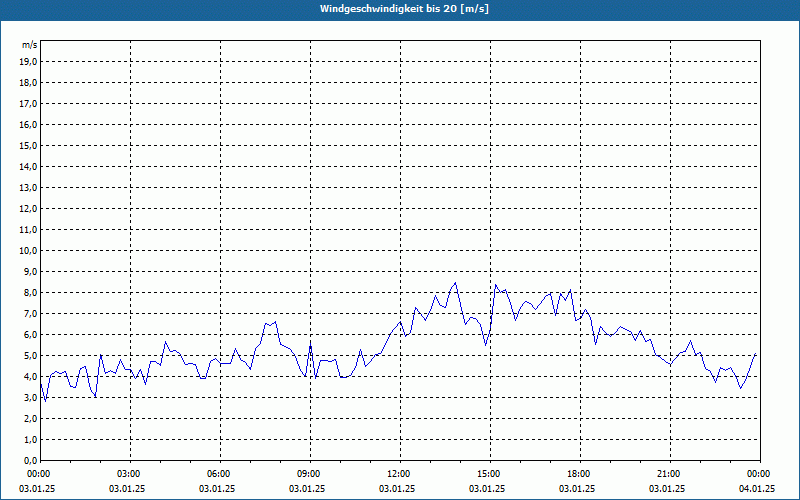The image size is (800, 500).
Task: Select the '17,0' y-axis value
Action: [29, 104]
